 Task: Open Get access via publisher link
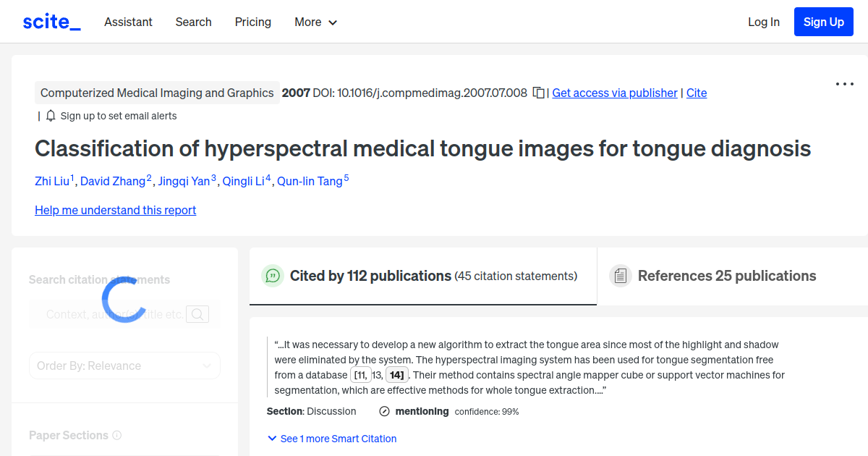(x=614, y=93)
